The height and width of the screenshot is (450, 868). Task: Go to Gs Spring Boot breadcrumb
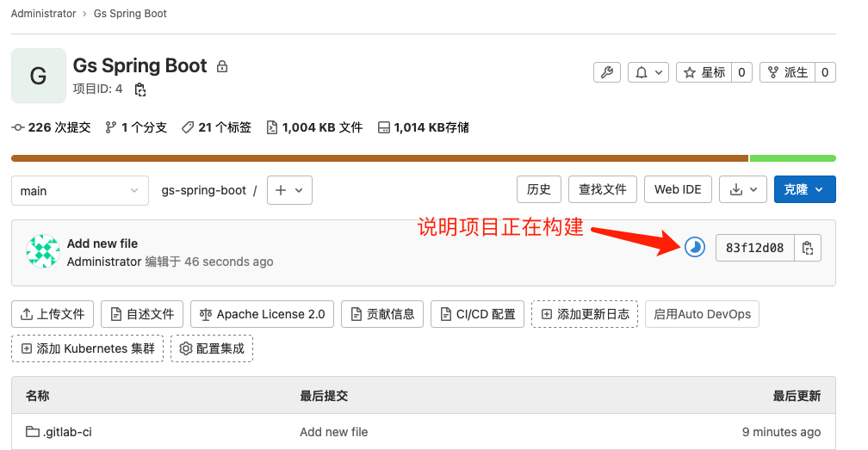coord(130,13)
